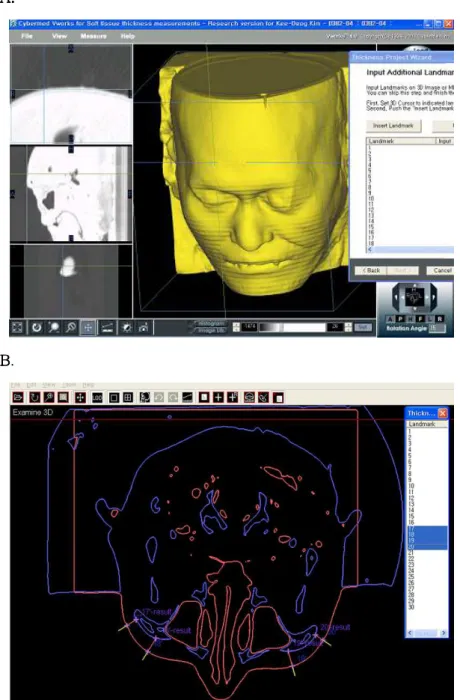
Task: Click the blank page icon in Examine toolbar
Action: [204, 397]
